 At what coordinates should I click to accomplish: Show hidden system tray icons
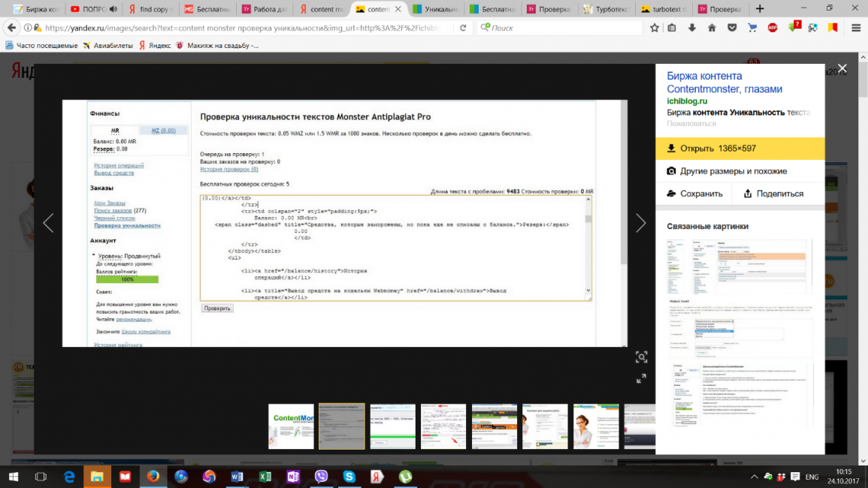coord(754,477)
